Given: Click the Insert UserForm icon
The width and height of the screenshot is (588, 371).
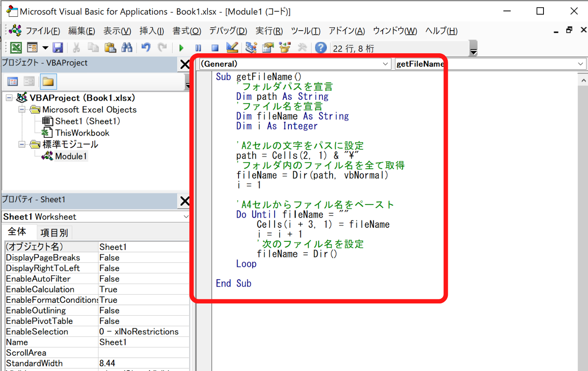Looking at the screenshot, I should click(32, 48).
